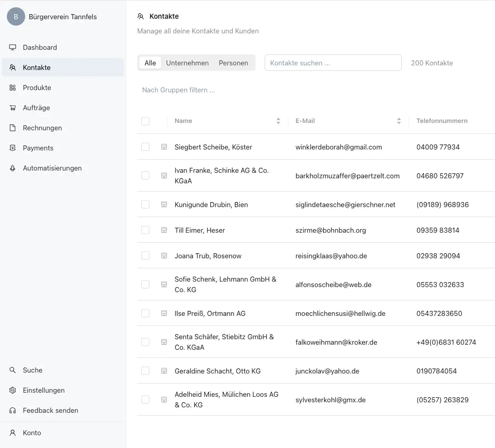Viewport: 495px width, 448px height.
Task: Check the box for Siegbert Scheibe, Köster
Action: point(145,147)
